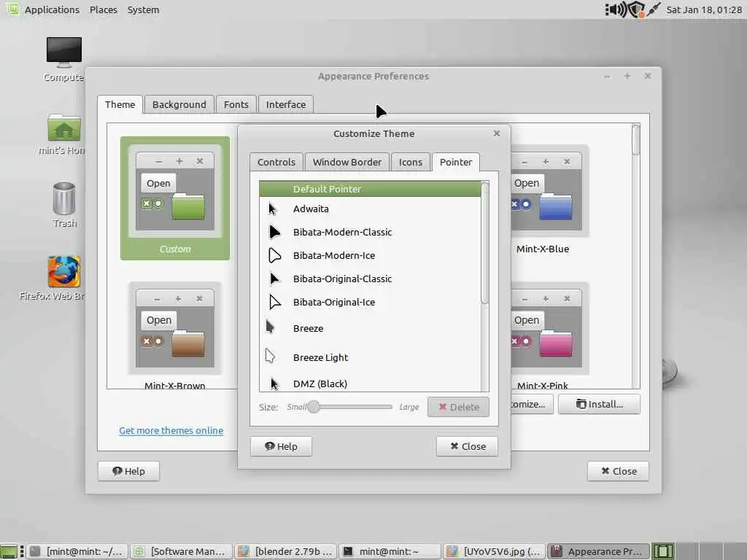Close the Customize Theme dialog with X

(x=496, y=133)
